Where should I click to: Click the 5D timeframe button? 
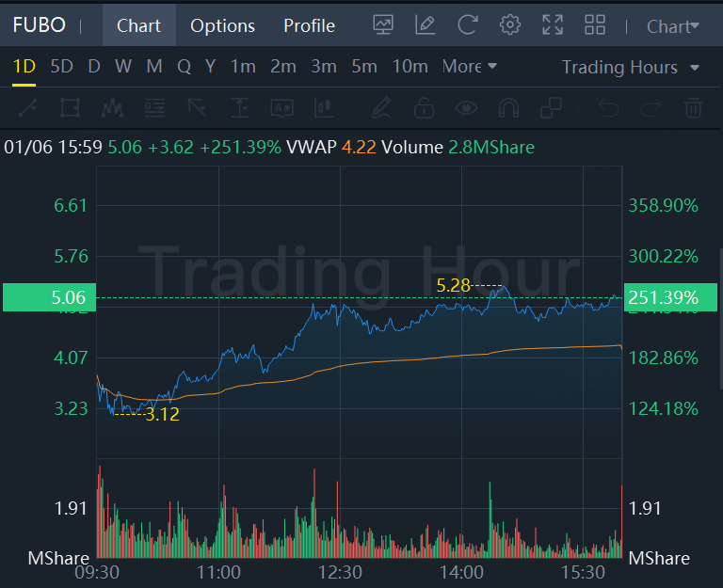[x=61, y=67]
